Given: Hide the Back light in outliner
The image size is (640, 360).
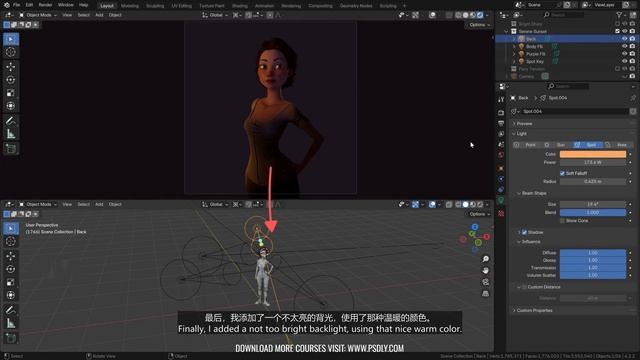Looking at the screenshot, I should pyautogui.click(x=624, y=39).
